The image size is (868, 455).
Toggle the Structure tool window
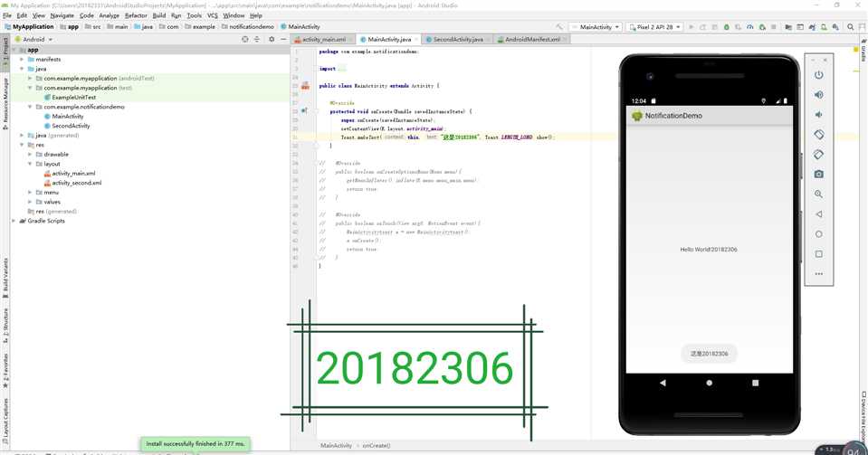pyautogui.click(x=5, y=327)
